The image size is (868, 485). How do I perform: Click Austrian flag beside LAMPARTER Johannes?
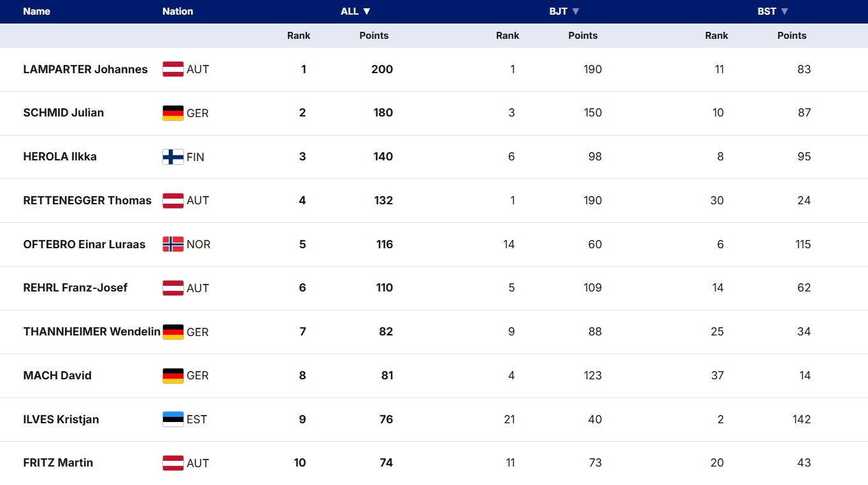[x=173, y=69]
